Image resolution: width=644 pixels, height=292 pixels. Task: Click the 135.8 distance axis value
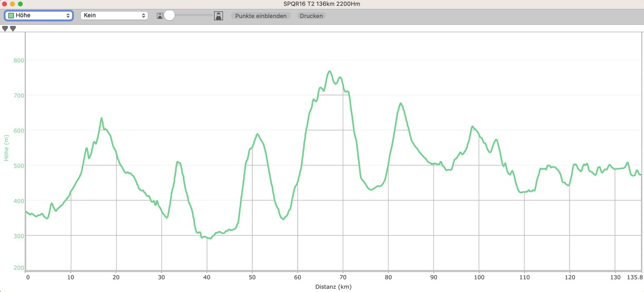click(x=634, y=277)
